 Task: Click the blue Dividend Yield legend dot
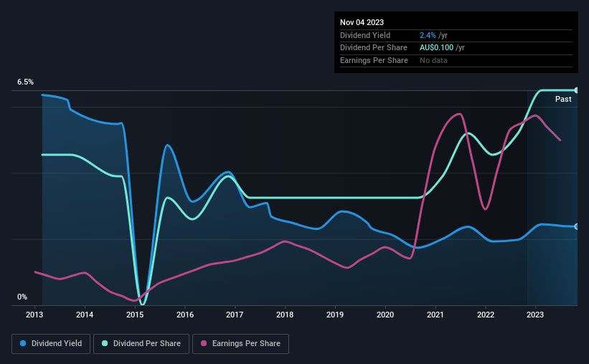click(23, 343)
